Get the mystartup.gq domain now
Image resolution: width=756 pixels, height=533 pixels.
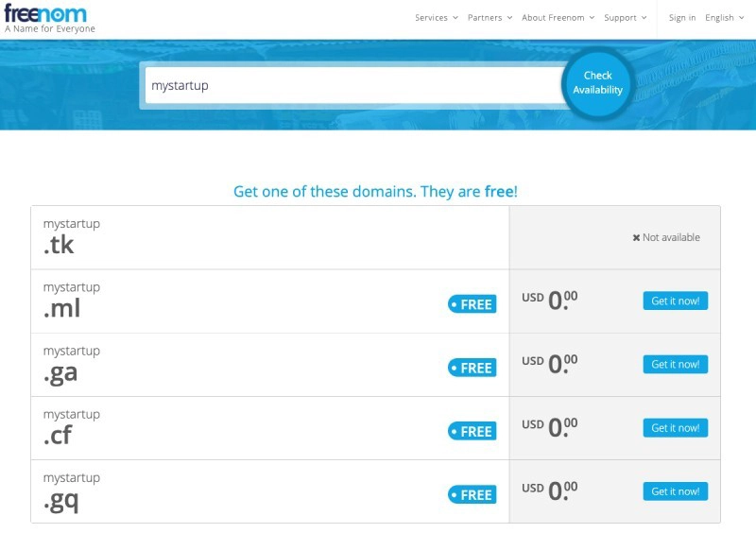click(676, 491)
